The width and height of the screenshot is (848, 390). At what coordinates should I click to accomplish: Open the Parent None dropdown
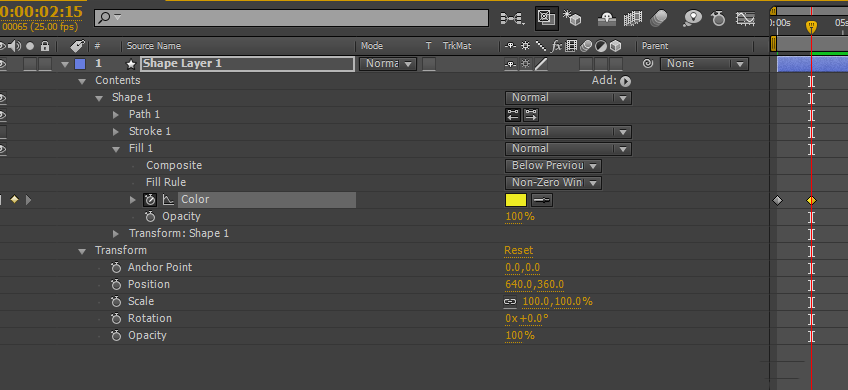pyautogui.click(x=704, y=64)
